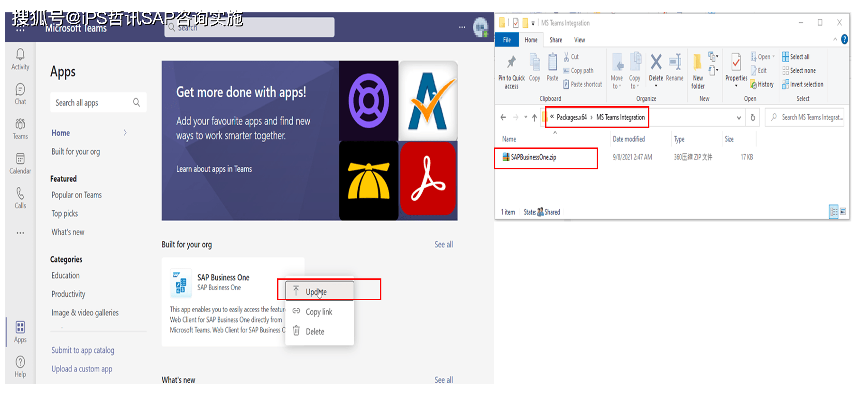Click the Rename icon in Organize group
The image size is (868, 396).
pyautogui.click(x=674, y=62)
